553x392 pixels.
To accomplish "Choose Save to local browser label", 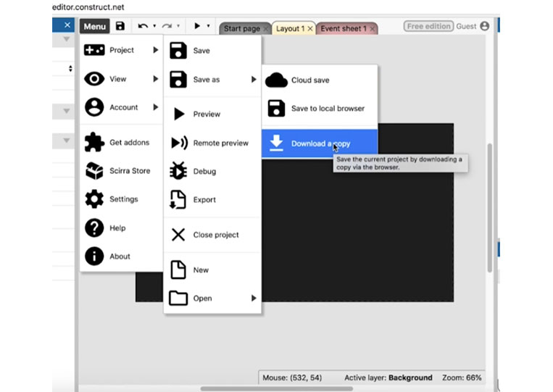I will pos(328,108).
